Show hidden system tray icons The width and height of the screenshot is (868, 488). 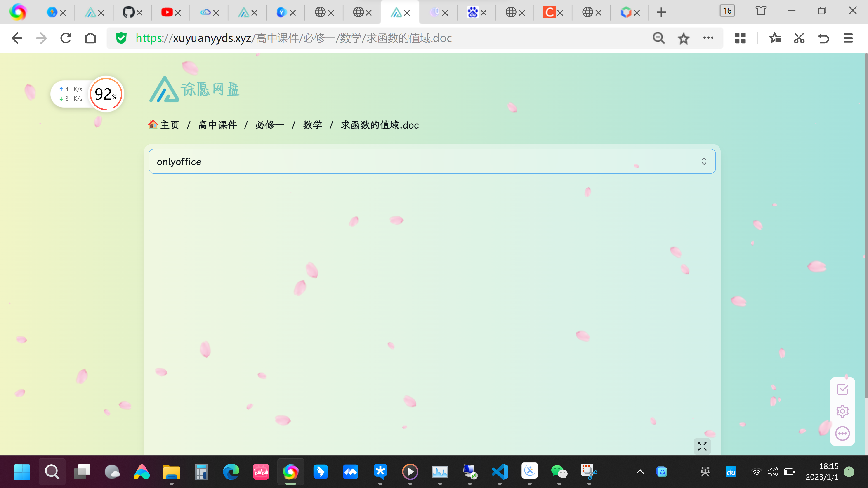[640, 472]
